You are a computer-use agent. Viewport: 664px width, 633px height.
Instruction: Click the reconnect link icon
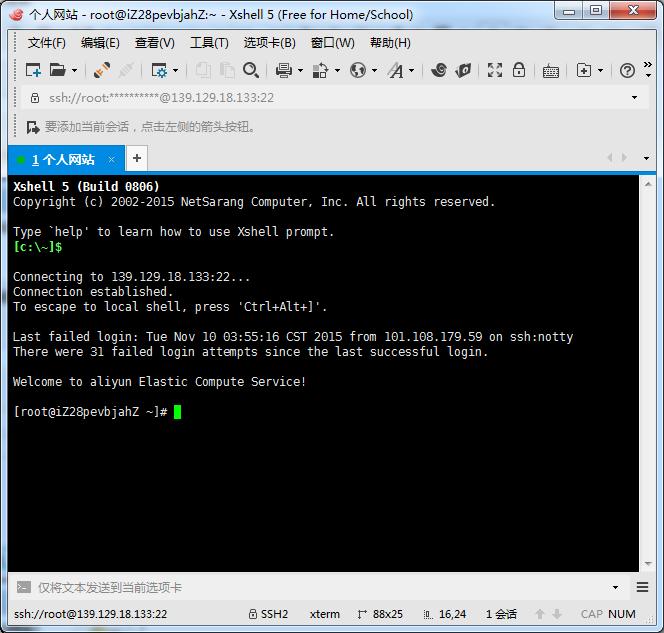pos(101,70)
